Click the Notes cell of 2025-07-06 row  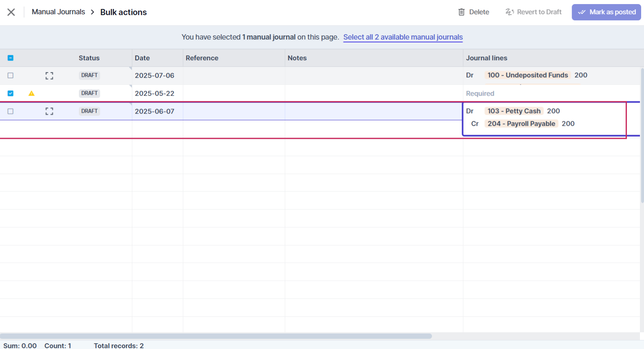click(x=374, y=76)
